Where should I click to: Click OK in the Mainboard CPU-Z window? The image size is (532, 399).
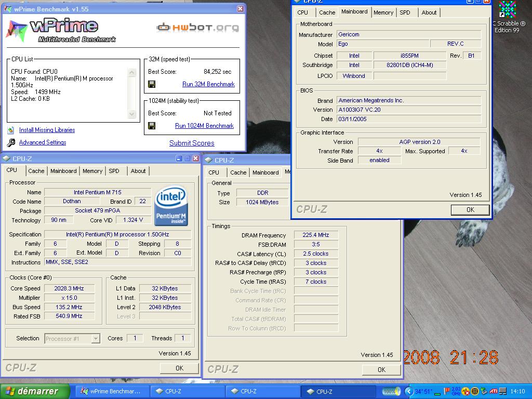[x=470, y=210]
